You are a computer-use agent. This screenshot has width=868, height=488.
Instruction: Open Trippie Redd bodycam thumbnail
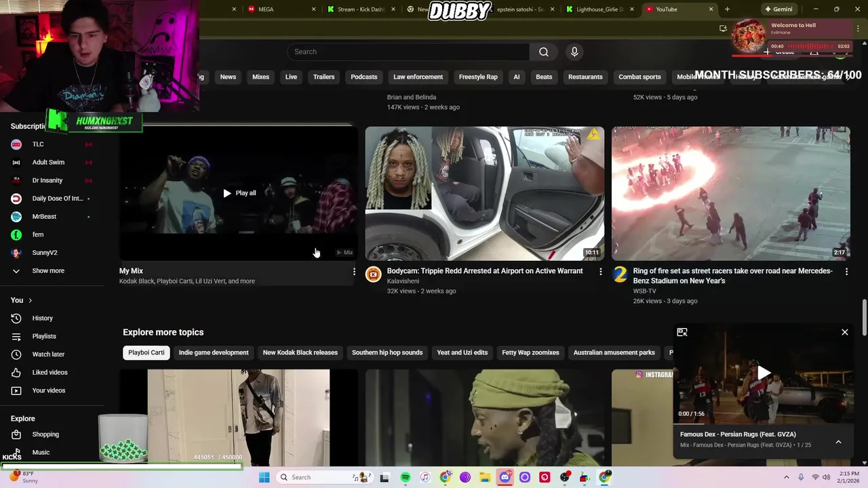(x=484, y=193)
